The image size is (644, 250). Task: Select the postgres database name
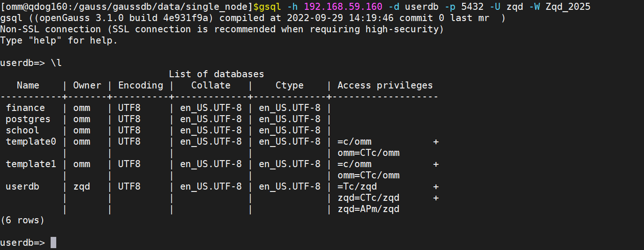28,119
